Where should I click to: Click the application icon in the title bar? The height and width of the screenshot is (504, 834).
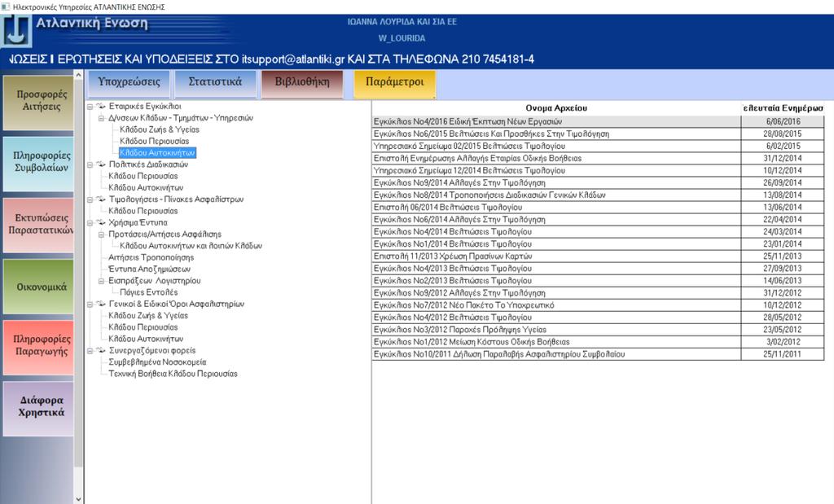click(6, 7)
